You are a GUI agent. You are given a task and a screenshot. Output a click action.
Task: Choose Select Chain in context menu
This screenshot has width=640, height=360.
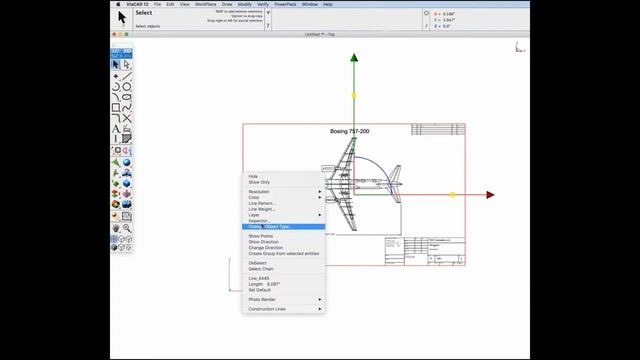coord(284,269)
